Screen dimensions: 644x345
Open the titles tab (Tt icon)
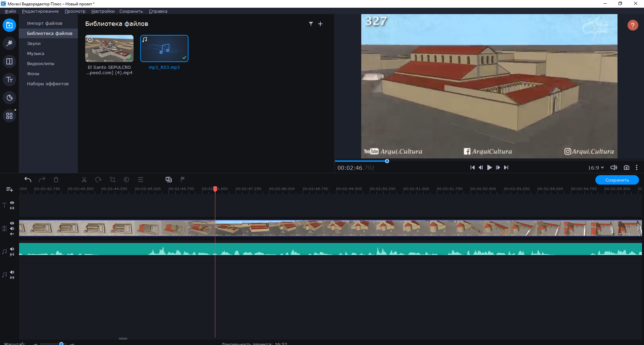(9, 80)
